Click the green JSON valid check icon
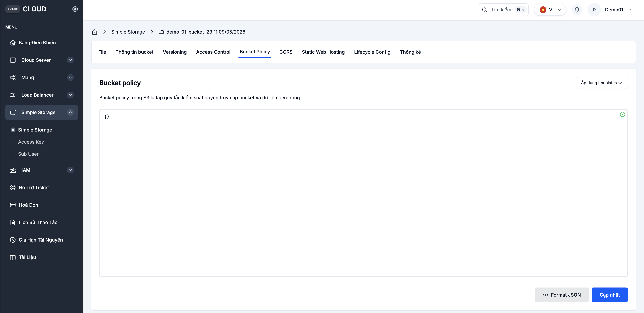644x313 pixels. click(x=623, y=114)
